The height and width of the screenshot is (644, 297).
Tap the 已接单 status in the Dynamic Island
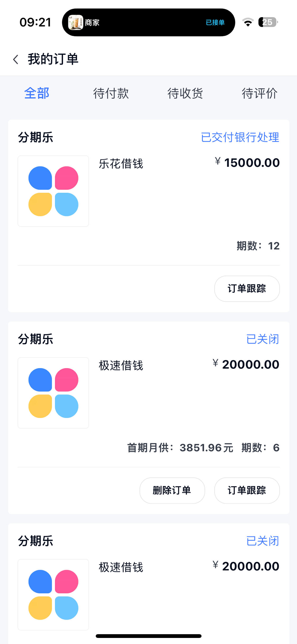point(215,22)
